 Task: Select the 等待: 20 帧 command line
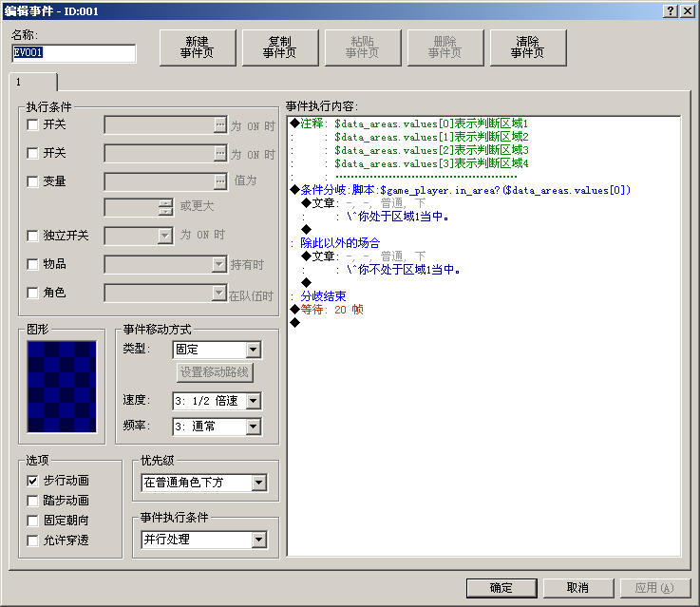pyautogui.click(x=331, y=310)
